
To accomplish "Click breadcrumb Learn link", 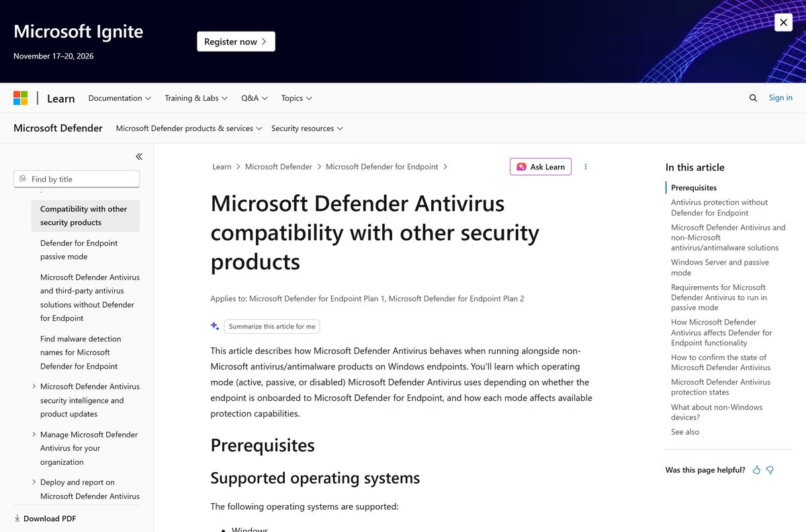I will click(222, 167).
